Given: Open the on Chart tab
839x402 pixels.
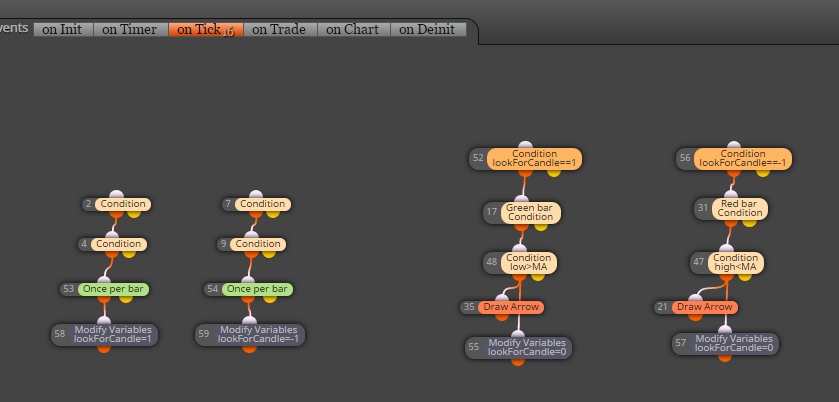Looking at the screenshot, I should [353, 29].
